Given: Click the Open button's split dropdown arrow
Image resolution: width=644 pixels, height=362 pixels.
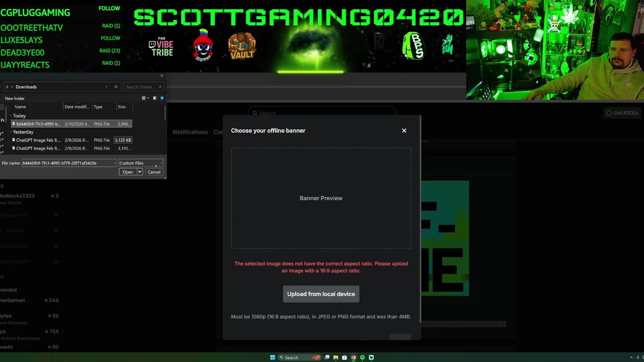Looking at the screenshot, I should point(140,172).
